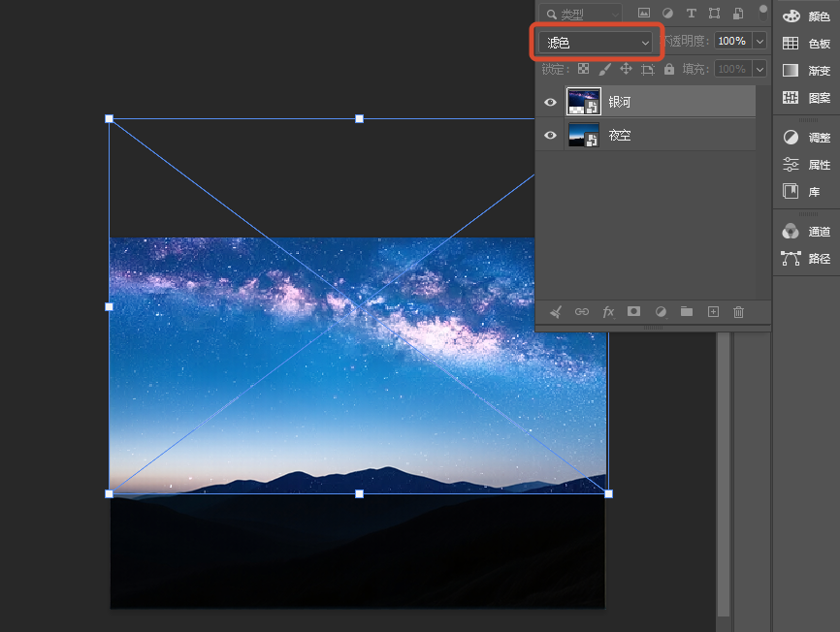Click the opacity 100% value field
Image resolution: width=840 pixels, height=632 pixels.
coord(732,42)
